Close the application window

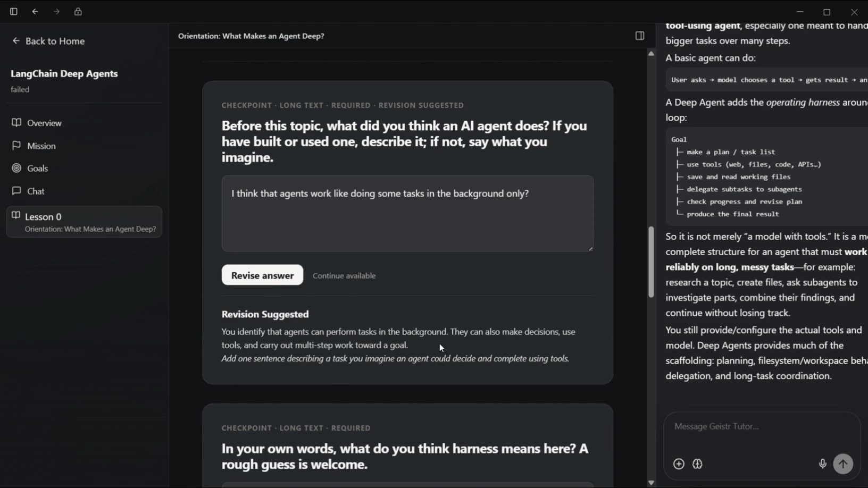854,12
